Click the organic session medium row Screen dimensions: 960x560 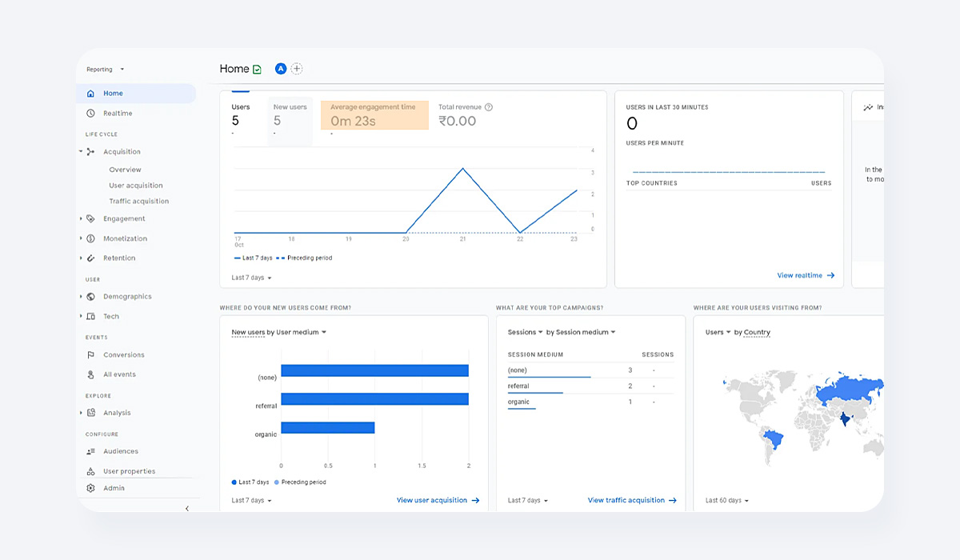pos(590,402)
